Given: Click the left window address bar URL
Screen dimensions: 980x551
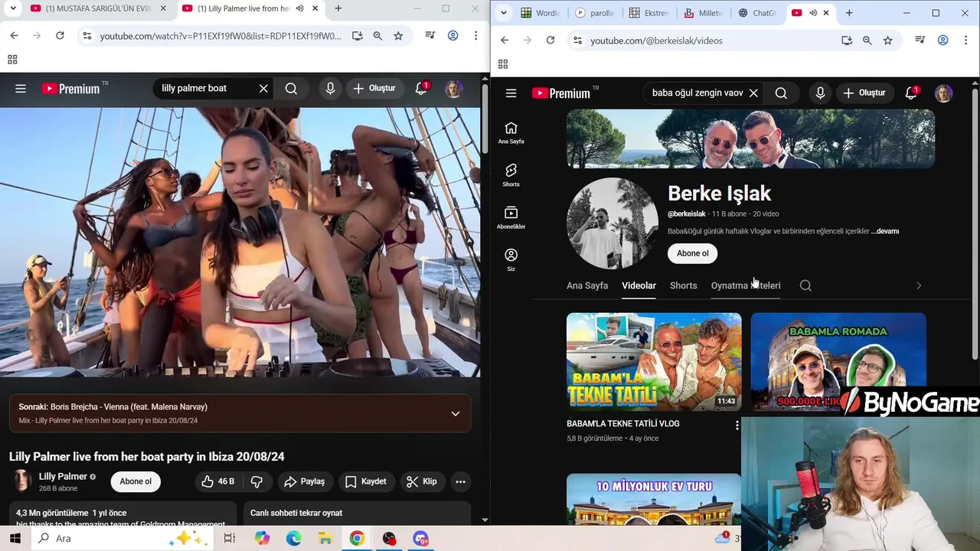Looking at the screenshot, I should click(x=220, y=36).
